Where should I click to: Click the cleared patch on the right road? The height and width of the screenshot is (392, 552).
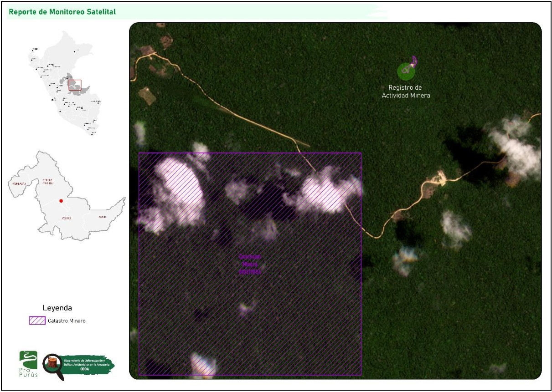point(440,178)
